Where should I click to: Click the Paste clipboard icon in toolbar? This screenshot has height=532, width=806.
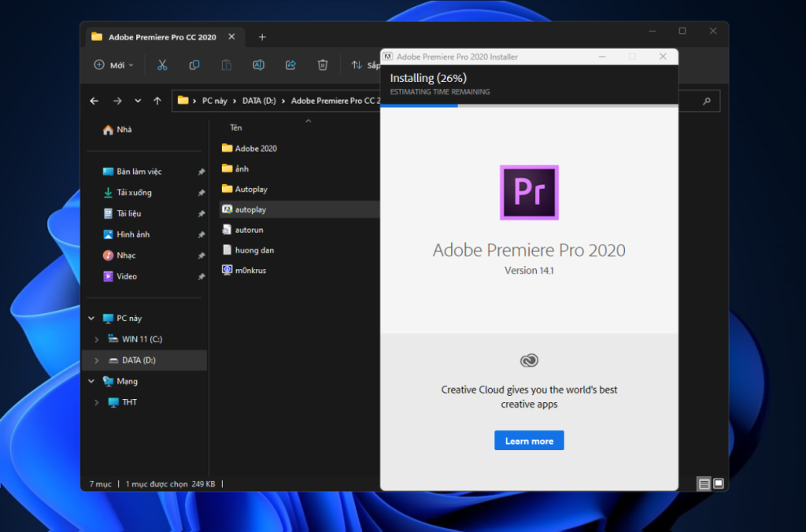pyautogui.click(x=226, y=65)
